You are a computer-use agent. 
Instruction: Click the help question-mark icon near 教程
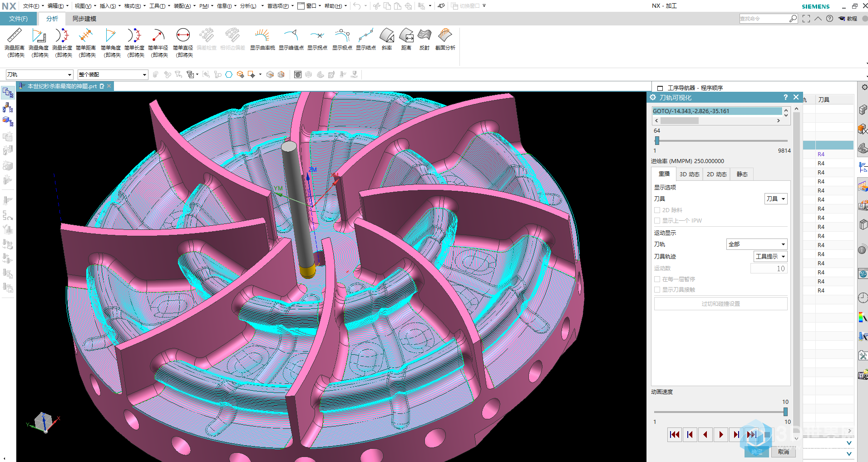point(829,19)
